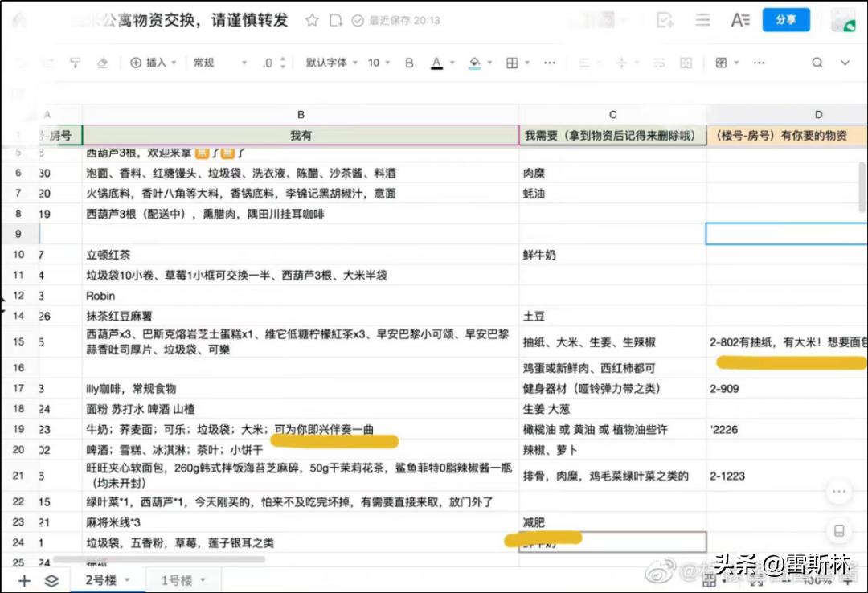Open the font color tool

[x=435, y=62]
